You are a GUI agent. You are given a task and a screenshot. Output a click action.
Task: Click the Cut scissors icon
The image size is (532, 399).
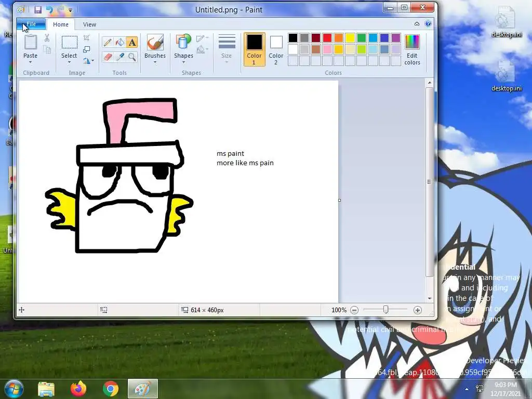(47, 37)
